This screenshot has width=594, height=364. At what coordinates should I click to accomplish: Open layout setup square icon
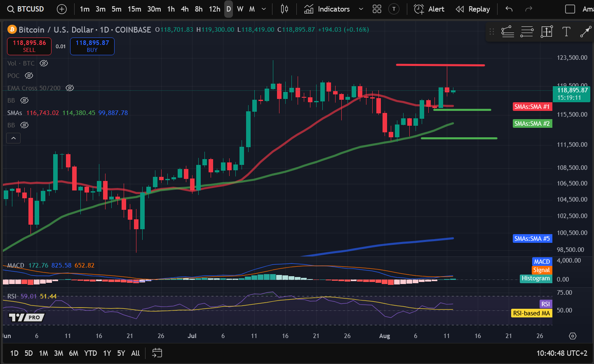coord(570,9)
